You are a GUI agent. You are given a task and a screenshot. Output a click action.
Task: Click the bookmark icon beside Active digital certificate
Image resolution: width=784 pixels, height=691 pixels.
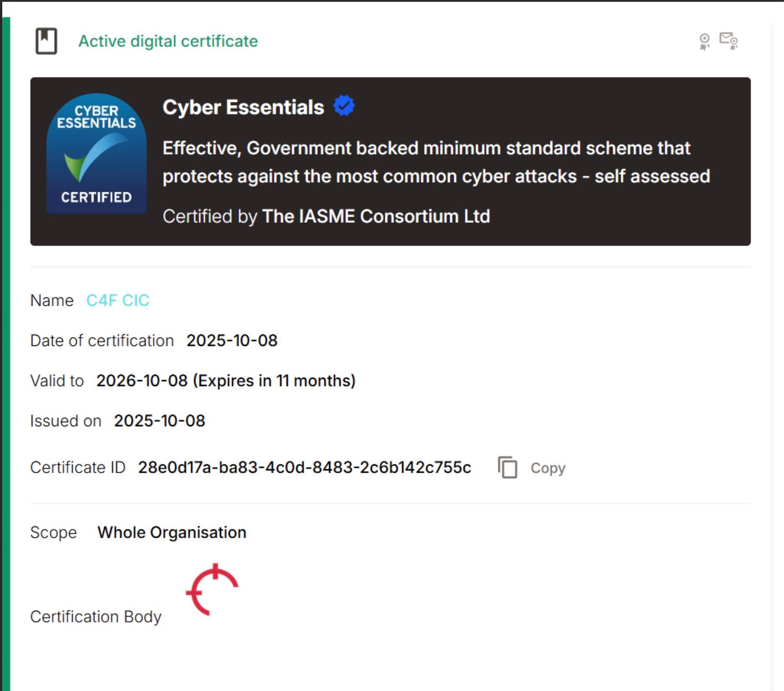click(46, 41)
